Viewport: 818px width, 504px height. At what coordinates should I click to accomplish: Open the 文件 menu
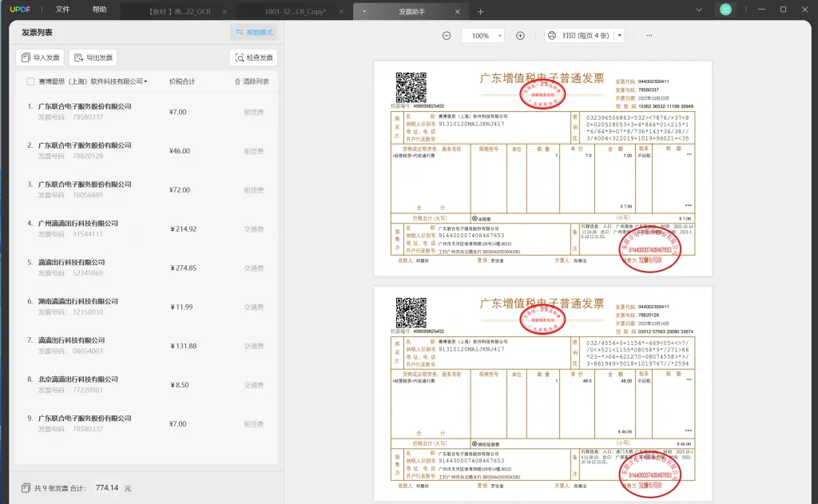(62, 10)
